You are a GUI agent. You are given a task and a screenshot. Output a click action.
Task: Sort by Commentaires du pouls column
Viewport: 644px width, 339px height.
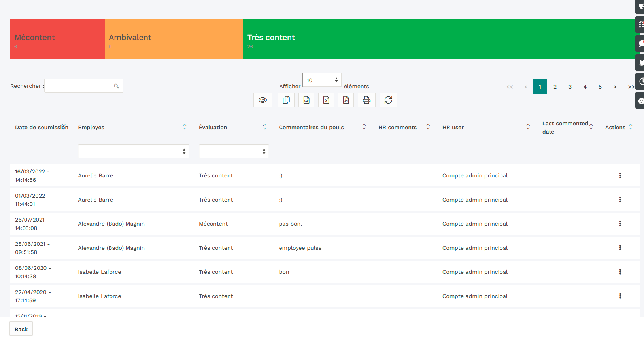coord(312,127)
